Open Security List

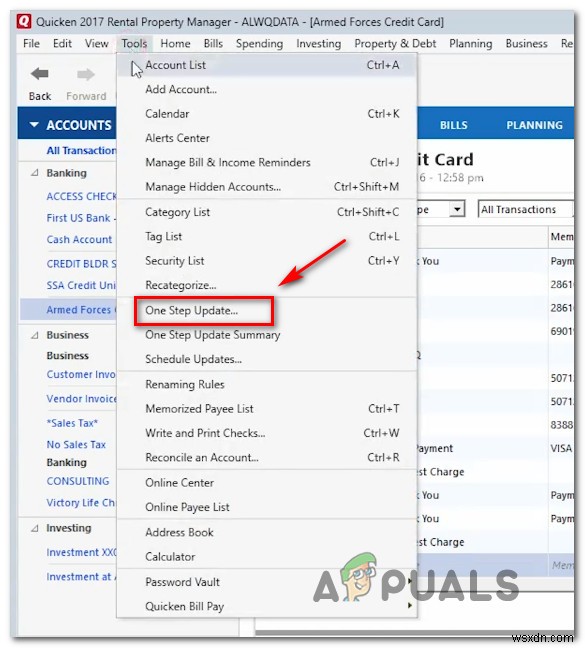tap(267, 261)
